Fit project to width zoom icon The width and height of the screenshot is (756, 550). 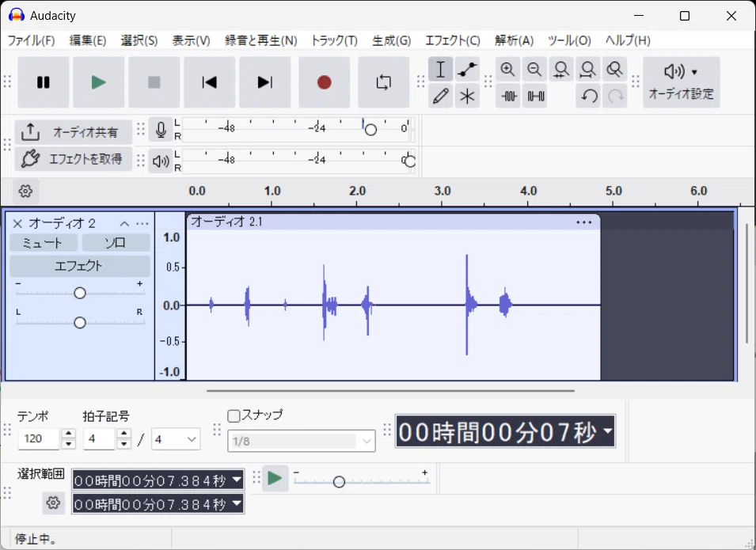(x=587, y=70)
